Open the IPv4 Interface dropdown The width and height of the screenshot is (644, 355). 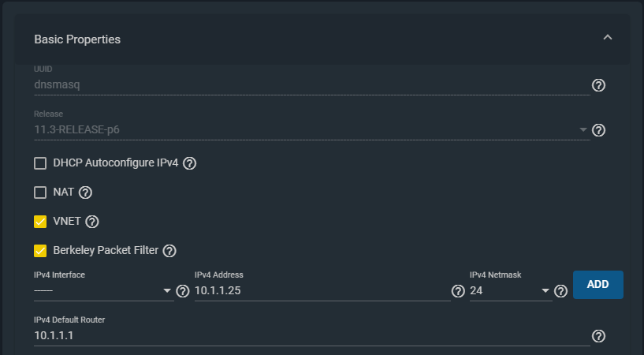[102, 291]
